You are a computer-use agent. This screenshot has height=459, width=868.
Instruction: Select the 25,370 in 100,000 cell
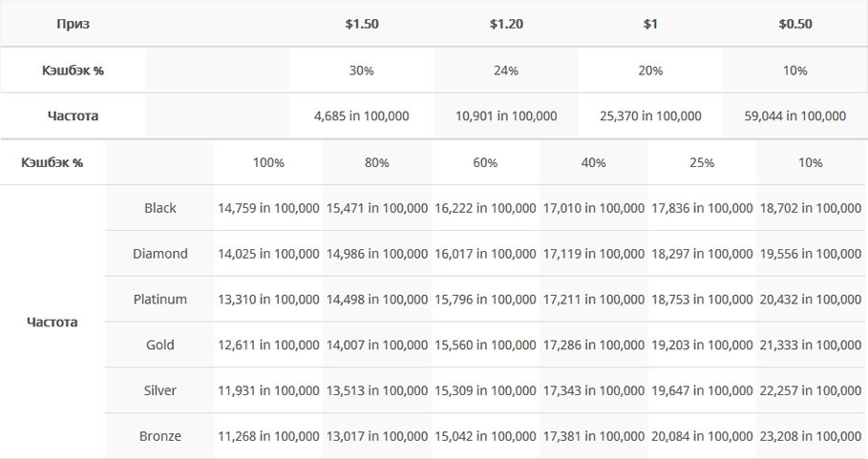[650, 116]
